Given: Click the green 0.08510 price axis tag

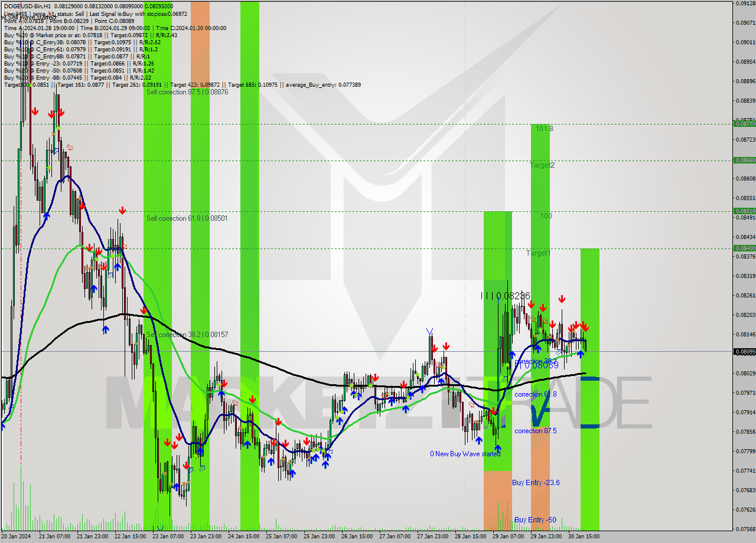Looking at the screenshot, I should click(744, 211).
